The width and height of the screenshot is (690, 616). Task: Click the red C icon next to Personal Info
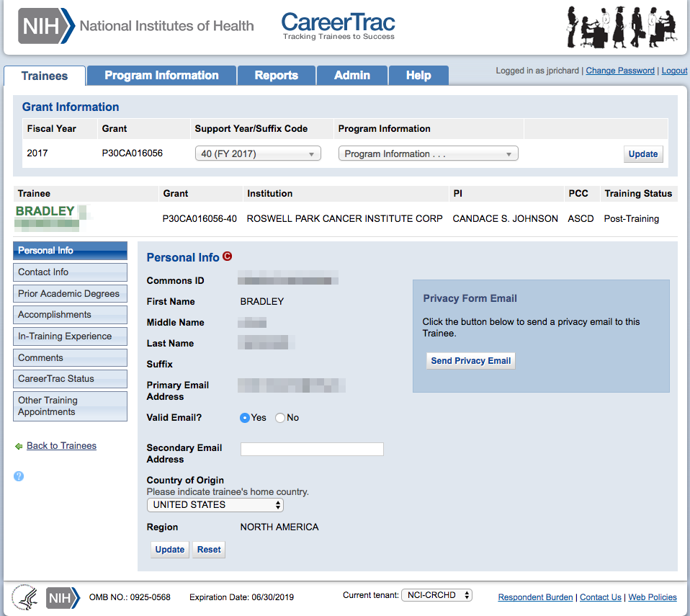[227, 256]
